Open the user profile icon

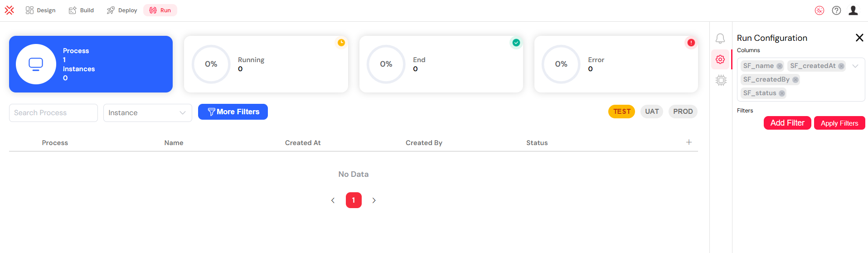point(853,10)
